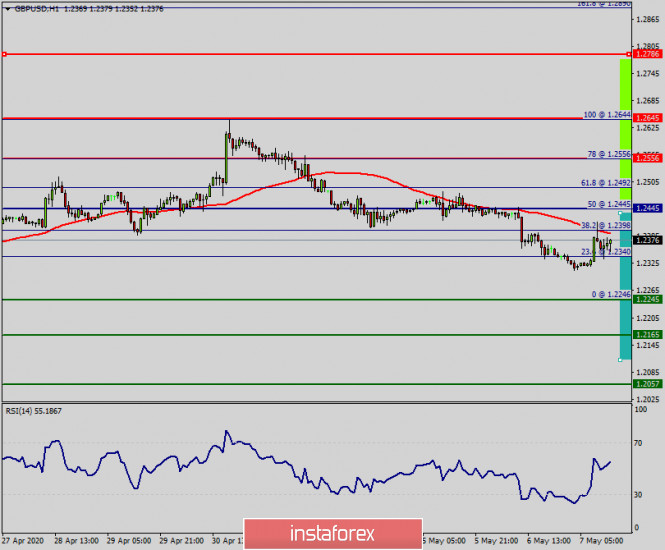Select the green 1.2057 price label
Screen dimensions: 665x550
pyautogui.click(x=647, y=384)
